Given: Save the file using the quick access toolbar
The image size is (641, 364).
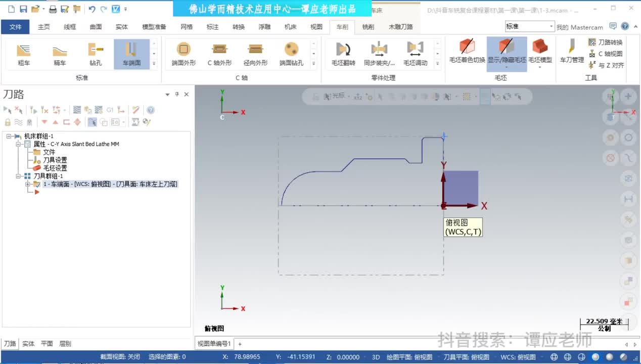Looking at the screenshot, I should [23, 9].
